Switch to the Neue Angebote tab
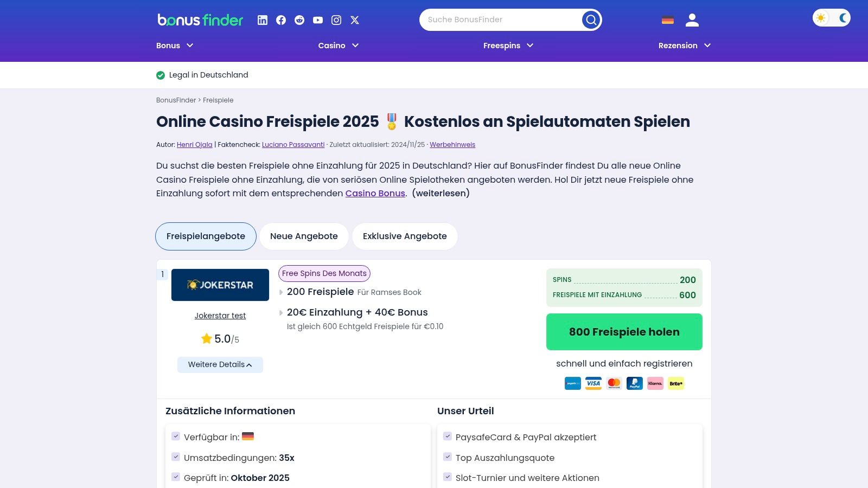The height and width of the screenshot is (488, 868). tap(304, 236)
